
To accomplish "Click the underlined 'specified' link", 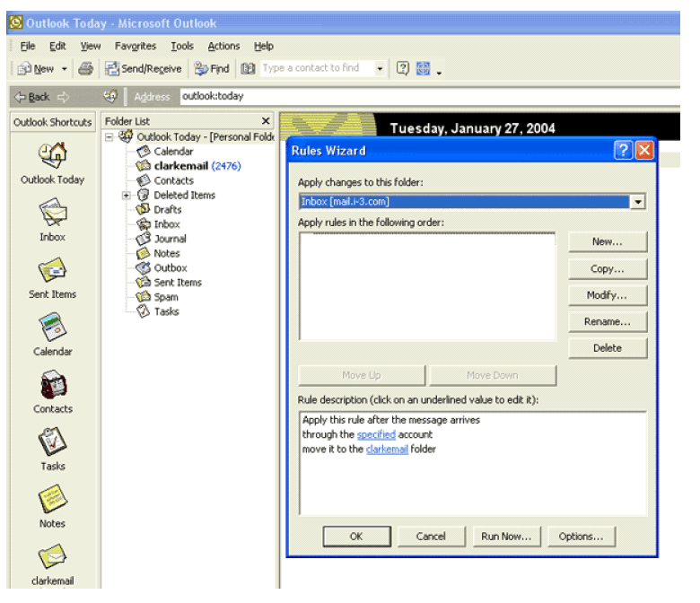I will 376,434.
